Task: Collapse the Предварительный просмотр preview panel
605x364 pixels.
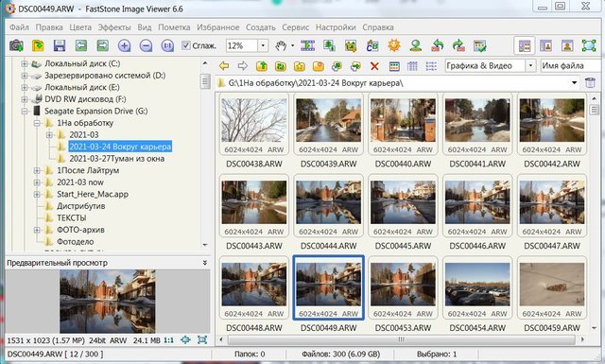Action: point(205,263)
